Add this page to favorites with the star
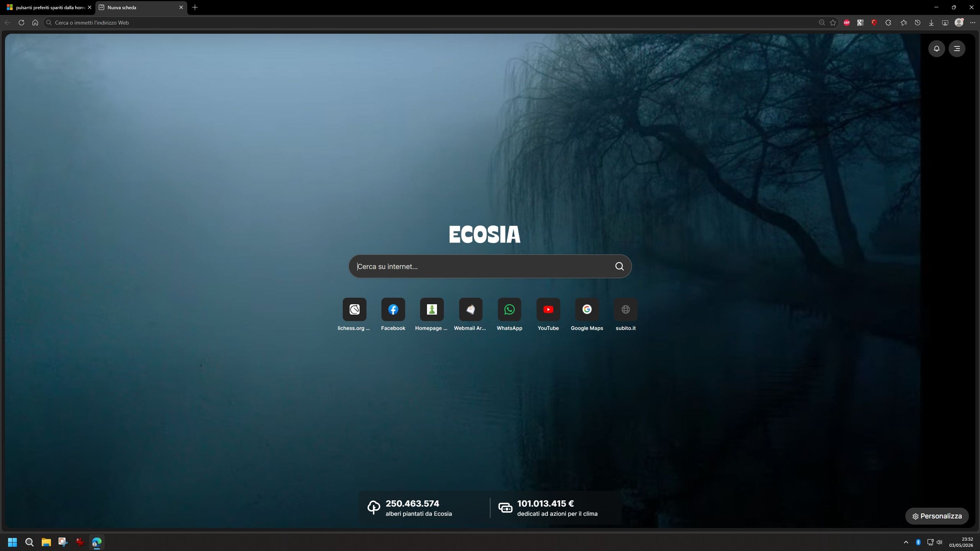The width and height of the screenshot is (980, 551). pos(833,23)
